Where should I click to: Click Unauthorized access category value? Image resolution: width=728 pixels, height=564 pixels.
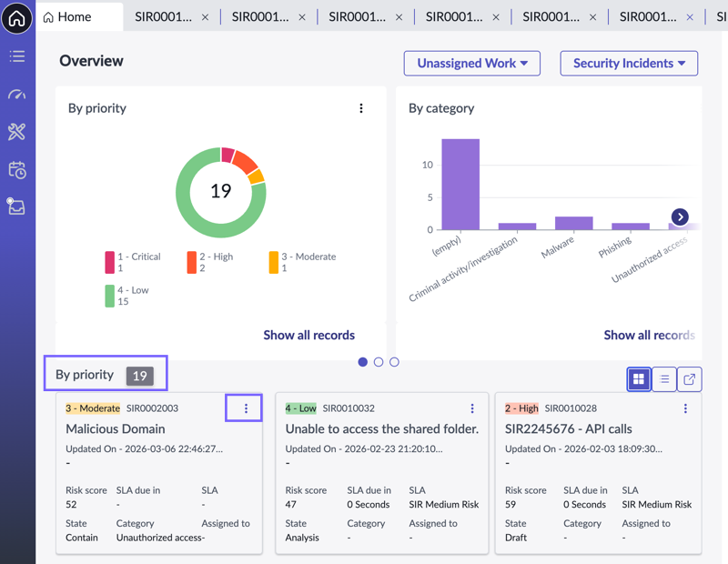click(x=160, y=538)
